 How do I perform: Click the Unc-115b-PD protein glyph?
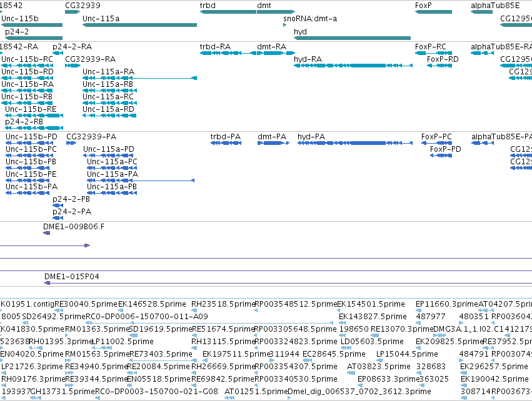pos(29,143)
